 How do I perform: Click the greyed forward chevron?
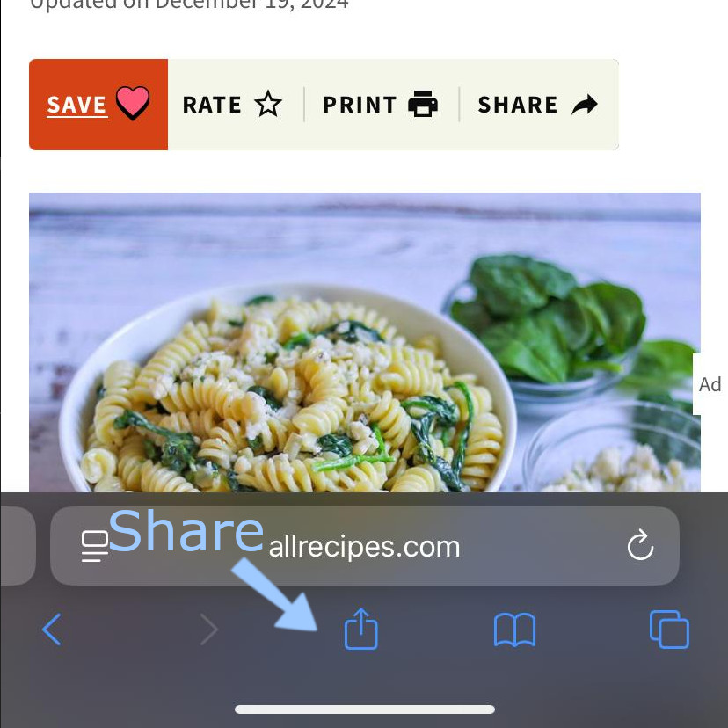209,630
